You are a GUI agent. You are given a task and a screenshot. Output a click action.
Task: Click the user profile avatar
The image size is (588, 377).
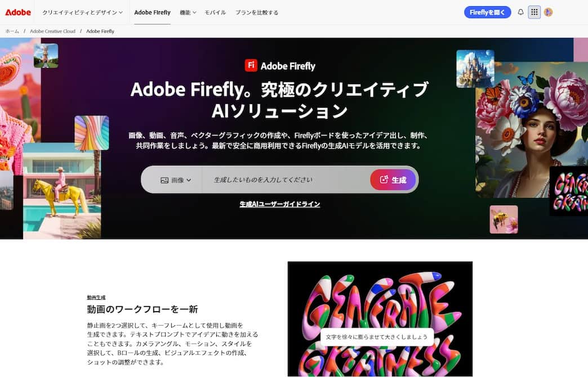point(548,12)
